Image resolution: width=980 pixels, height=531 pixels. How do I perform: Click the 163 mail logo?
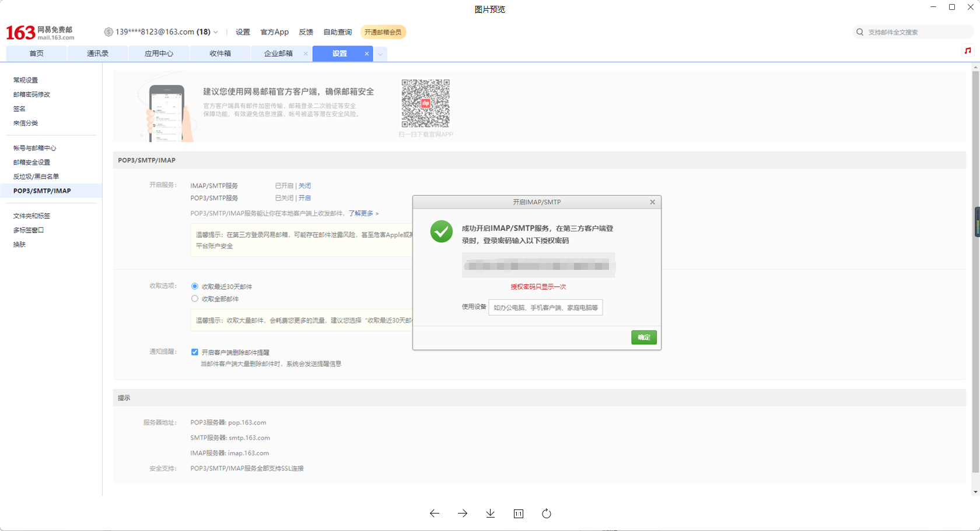pyautogui.click(x=40, y=33)
